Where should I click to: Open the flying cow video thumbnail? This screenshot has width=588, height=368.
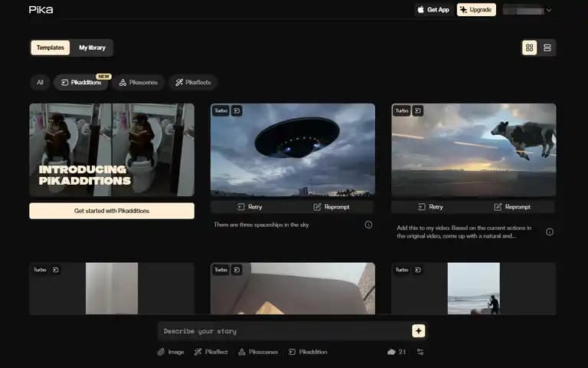click(474, 149)
